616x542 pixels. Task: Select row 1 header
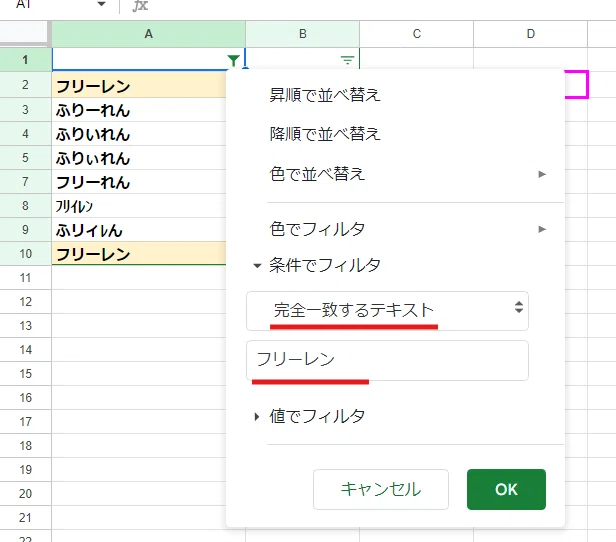[x=26, y=60]
